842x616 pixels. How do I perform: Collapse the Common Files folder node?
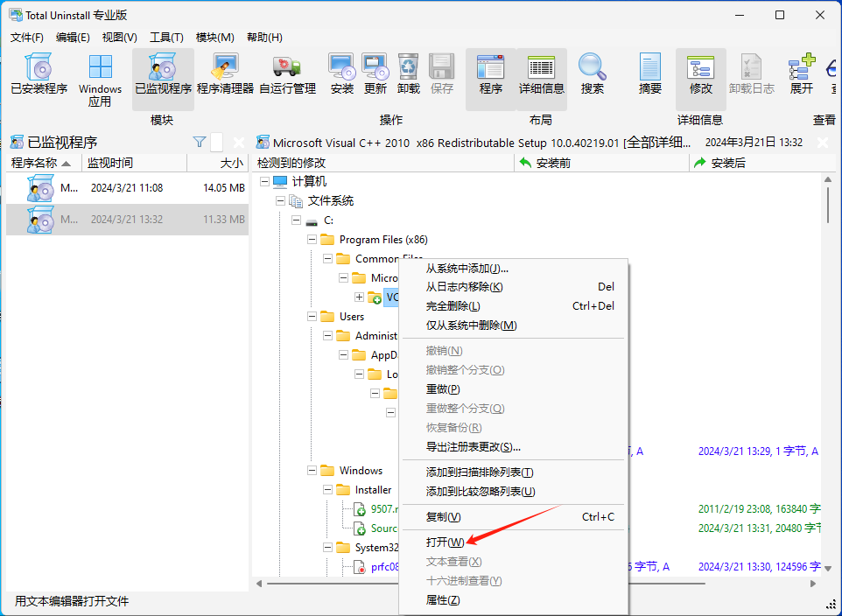click(327, 259)
